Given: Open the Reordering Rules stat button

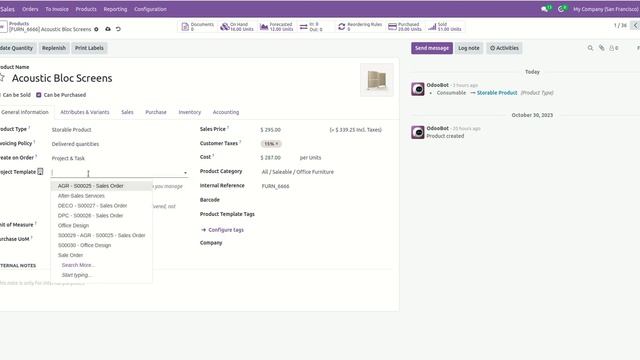Looking at the screenshot, I should 360,27.
